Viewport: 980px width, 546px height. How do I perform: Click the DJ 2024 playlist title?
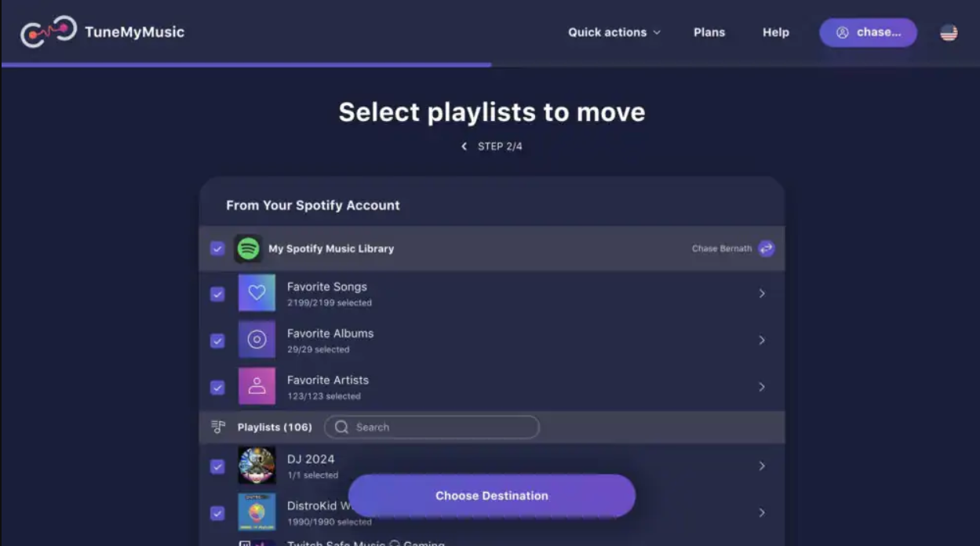coord(311,459)
